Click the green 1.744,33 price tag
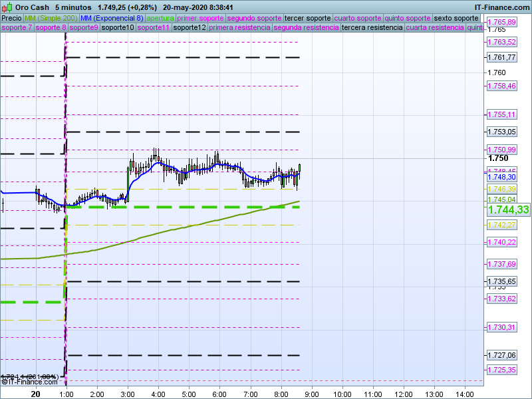Image resolution: width=532 pixels, height=399 pixels. [508, 210]
